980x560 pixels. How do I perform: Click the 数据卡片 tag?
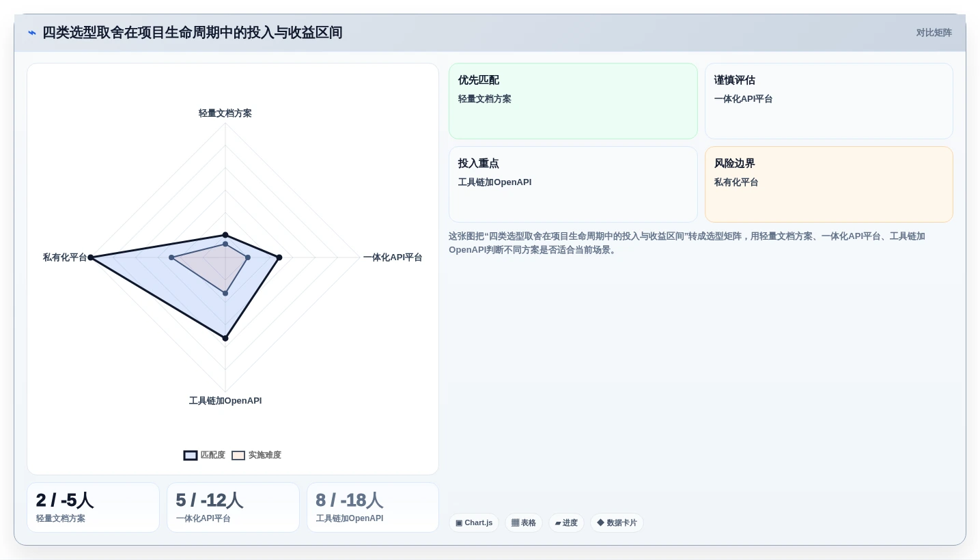tap(617, 523)
